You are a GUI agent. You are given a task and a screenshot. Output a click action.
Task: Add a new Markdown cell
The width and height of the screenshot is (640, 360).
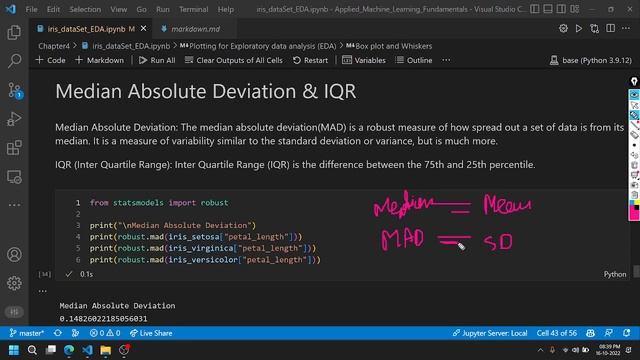tap(100, 60)
